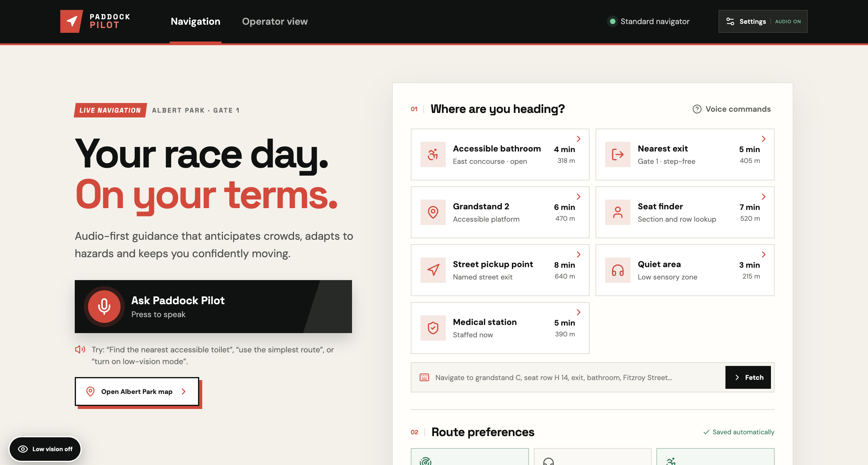868x465 pixels.
Task: Click the wheelchair icon for Accessible bathroom
Action: coord(433,154)
